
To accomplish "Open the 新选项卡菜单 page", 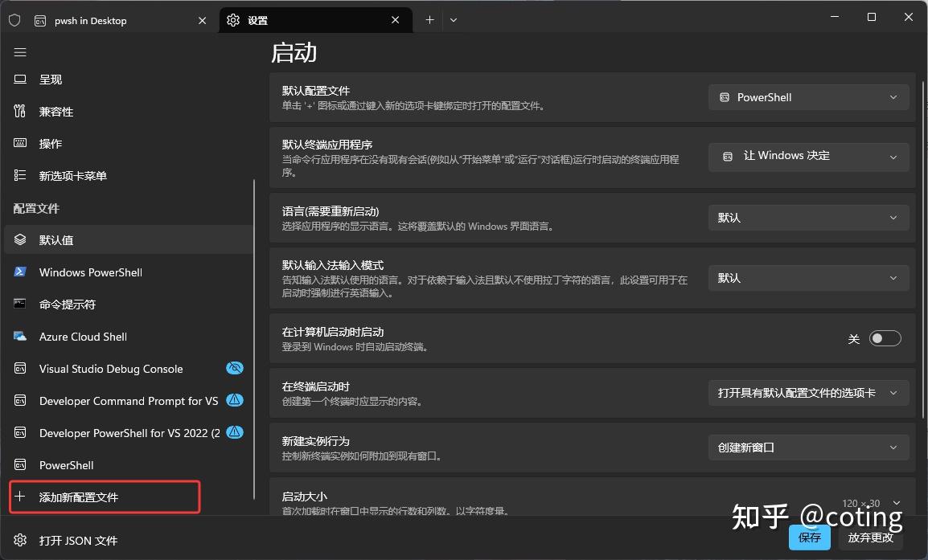I will (129, 176).
